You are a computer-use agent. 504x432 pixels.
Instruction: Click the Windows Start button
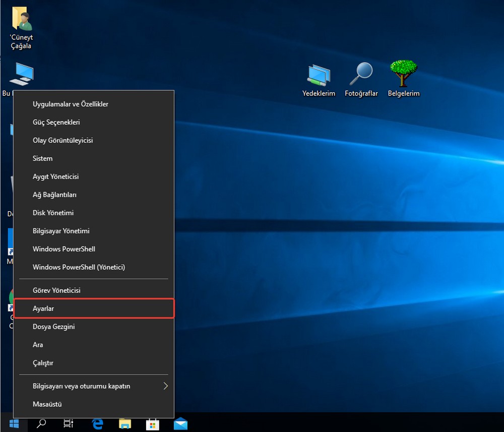point(14,423)
